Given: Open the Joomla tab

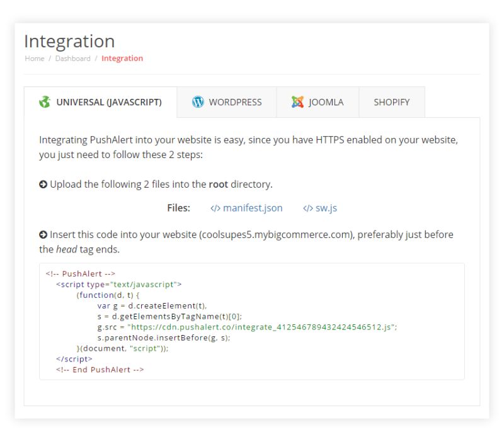Looking at the screenshot, I should (x=318, y=102).
